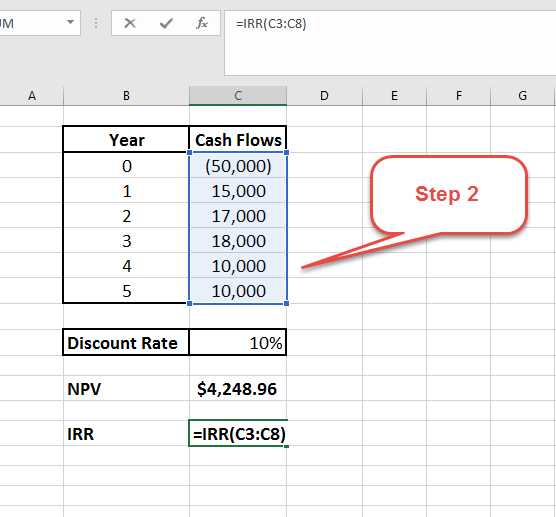Select the Step 2 callout shape
556x517 pixels.
pyautogui.click(x=449, y=195)
